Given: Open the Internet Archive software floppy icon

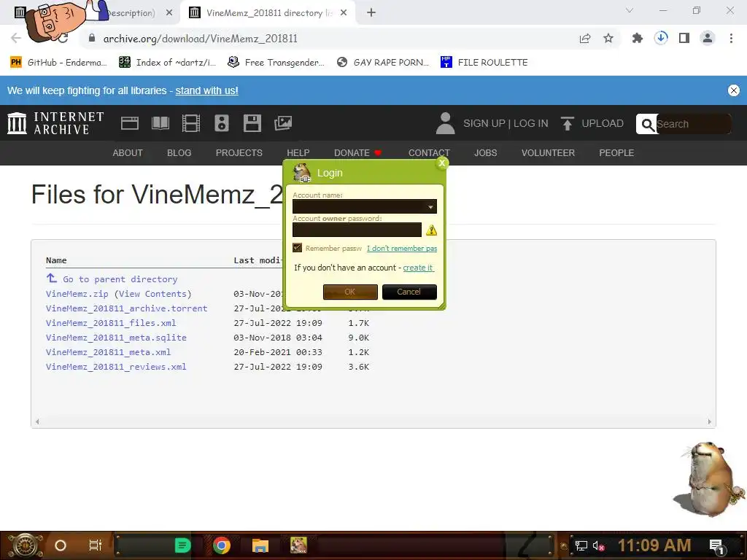Looking at the screenshot, I should (x=252, y=123).
